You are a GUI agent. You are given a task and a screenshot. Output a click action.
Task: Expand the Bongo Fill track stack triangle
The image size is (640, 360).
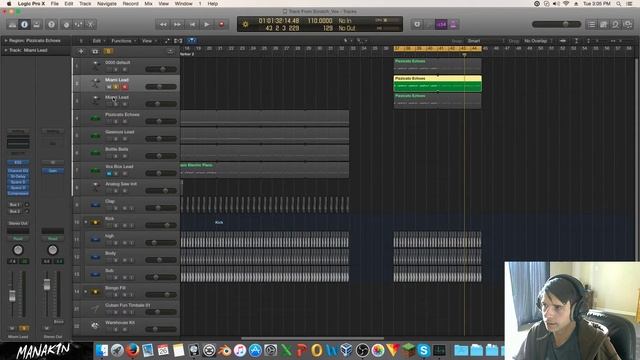(x=86, y=291)
